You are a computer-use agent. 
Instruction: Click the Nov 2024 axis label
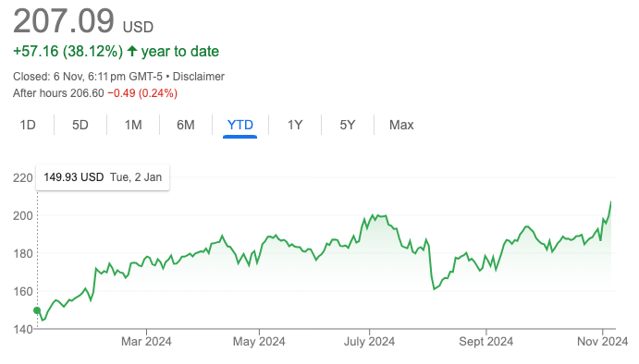pyautogui.click(x=602, y=341)
